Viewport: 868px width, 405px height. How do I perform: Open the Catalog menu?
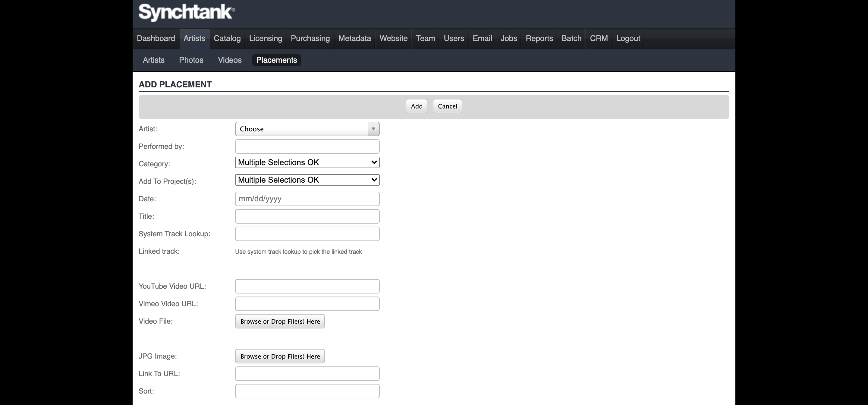(227, 38)
